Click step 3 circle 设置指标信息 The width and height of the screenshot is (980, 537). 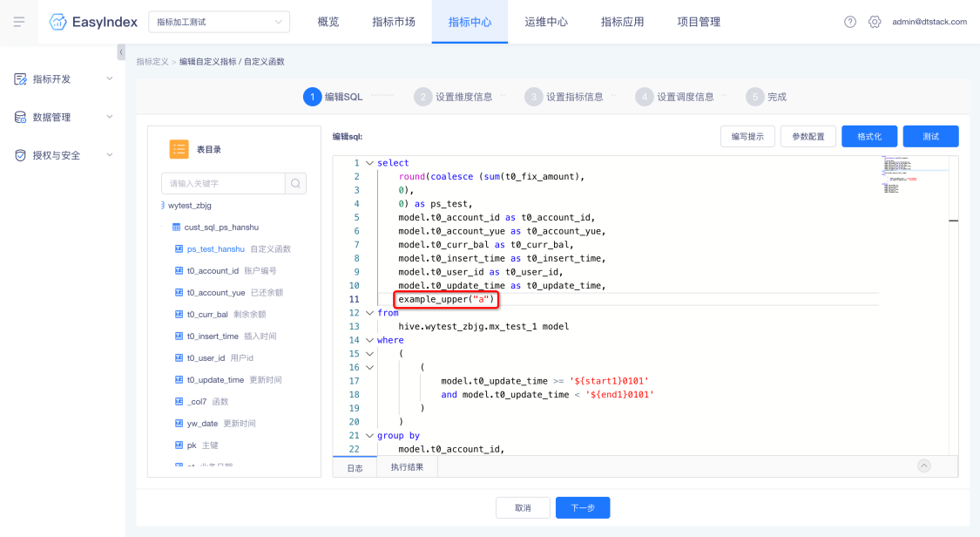coord(534,97)
